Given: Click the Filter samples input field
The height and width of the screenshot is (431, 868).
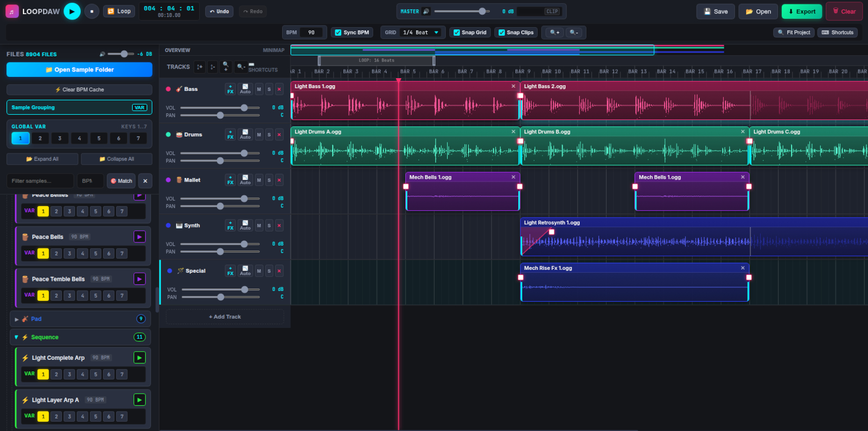Looking at the screenshot, I should [x=40, y=181].
